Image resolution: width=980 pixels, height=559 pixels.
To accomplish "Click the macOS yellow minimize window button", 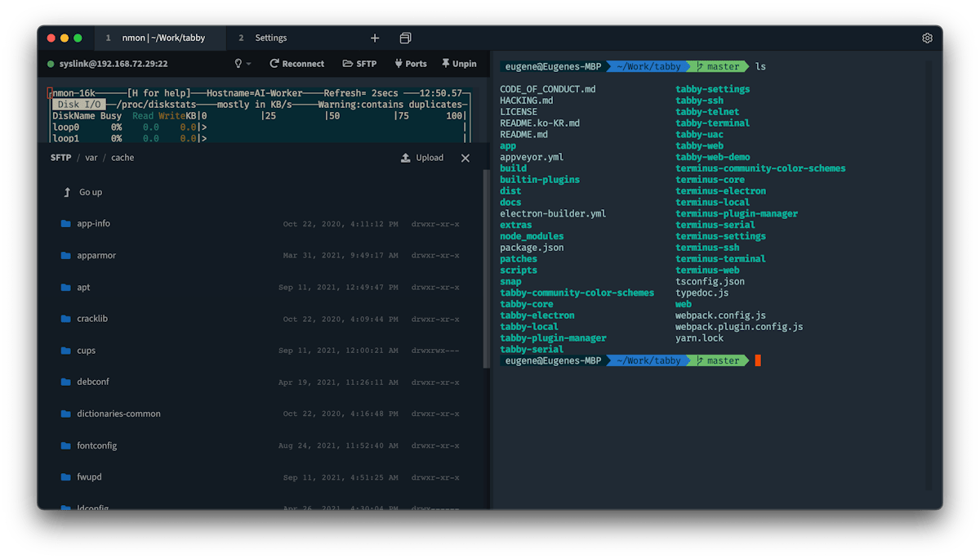I will (65, 38).
